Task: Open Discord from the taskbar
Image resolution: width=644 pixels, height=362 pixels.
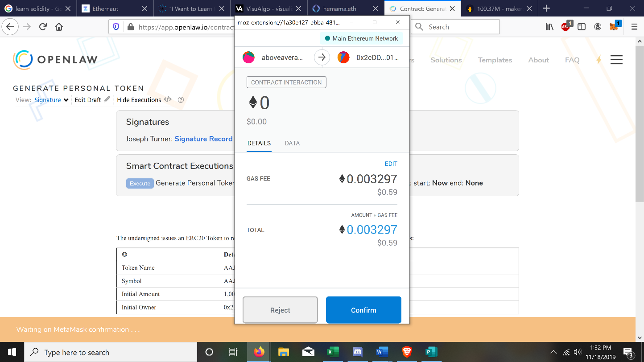Action: click(x=357, y=352)
